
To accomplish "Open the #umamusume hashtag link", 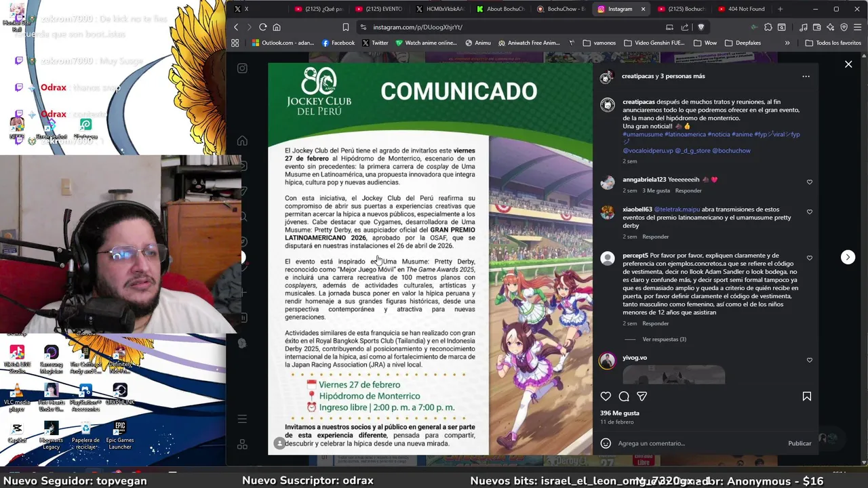I will [642, 134].
